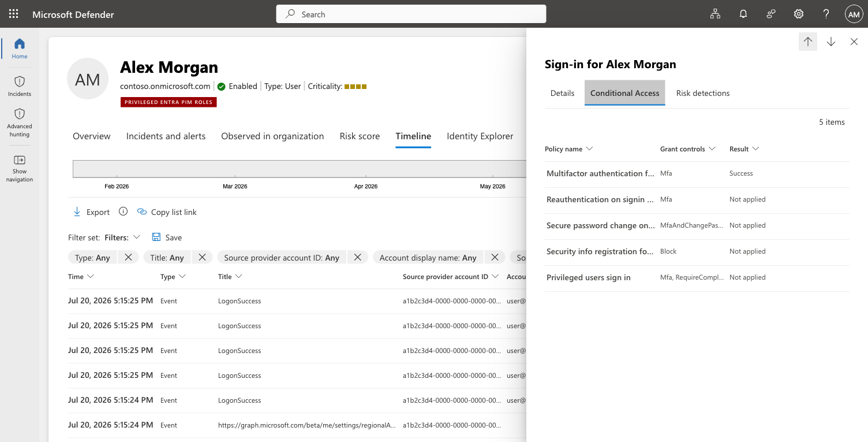Open the community people icon
The width and height of the screenshot is (868, 442).
(771, 14)
